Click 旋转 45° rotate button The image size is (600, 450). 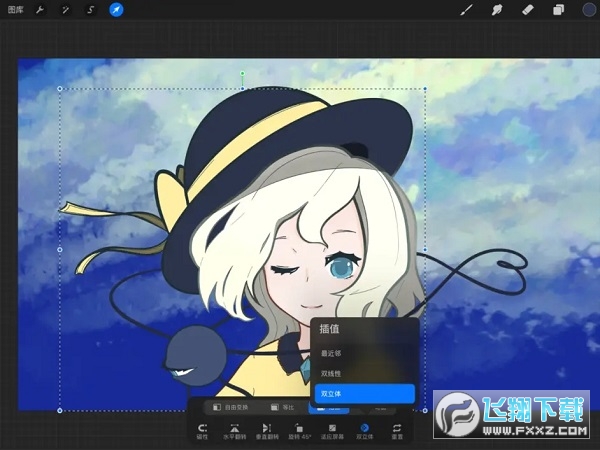(x=300, y=432)
